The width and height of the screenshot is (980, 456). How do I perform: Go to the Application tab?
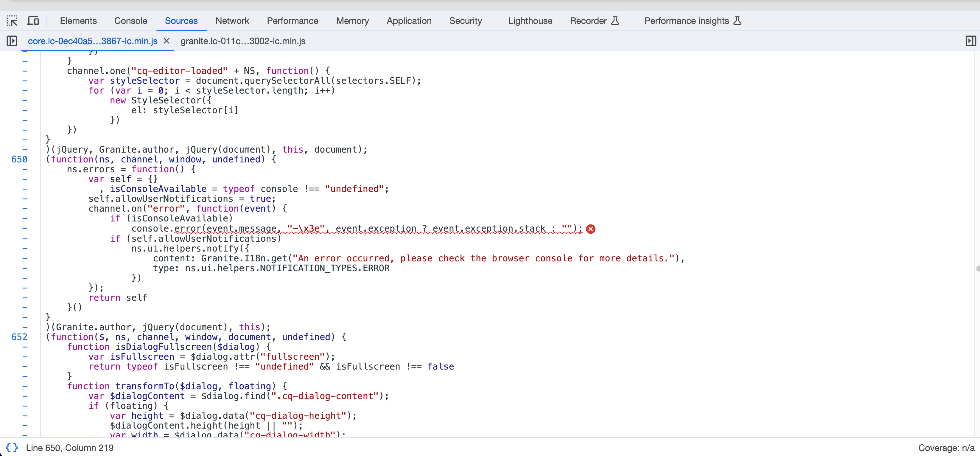(x=409, y=21)
